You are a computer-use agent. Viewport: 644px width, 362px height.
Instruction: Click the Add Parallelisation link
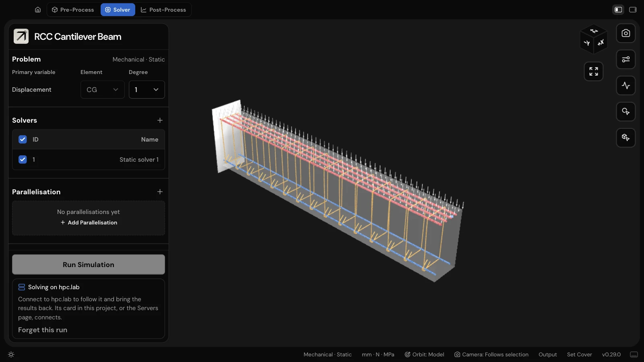click(x=89, y=222)
